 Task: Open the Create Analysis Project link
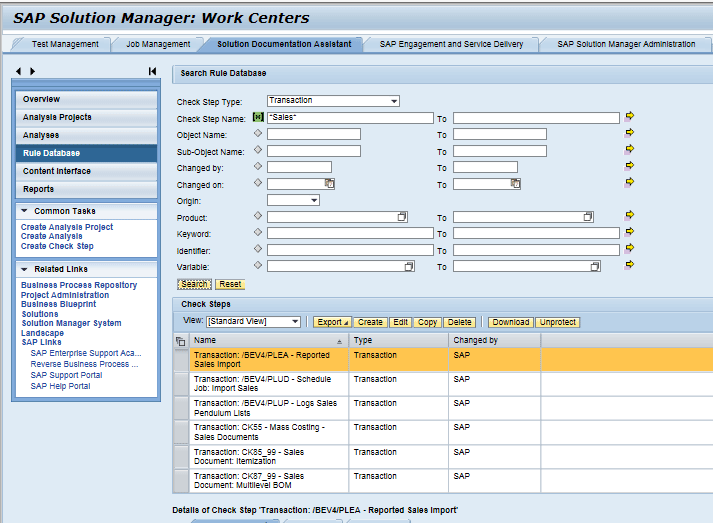point(67,227)
